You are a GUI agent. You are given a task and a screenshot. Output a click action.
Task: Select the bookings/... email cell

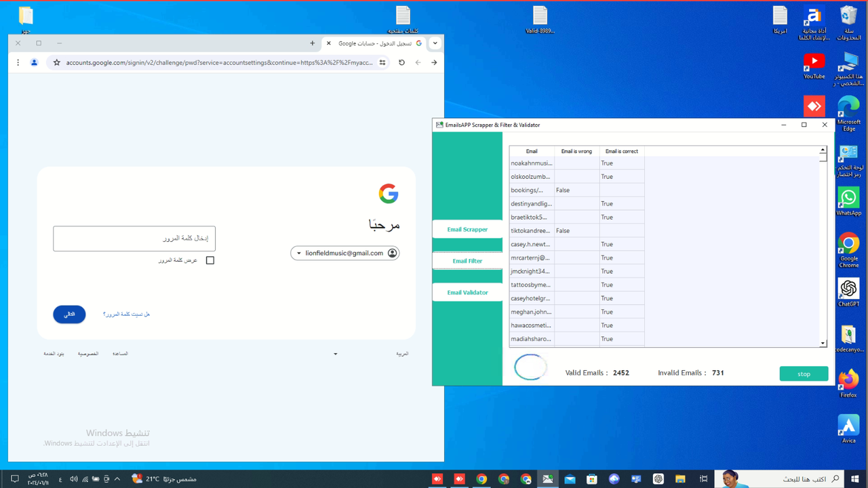point(532,190)
